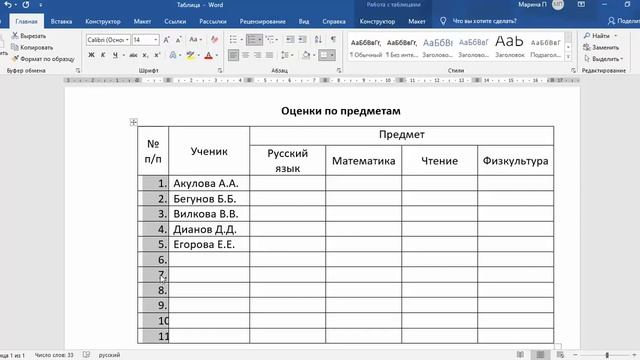640x360 pixels.
Task: Adjust the zoom slider in status bar
Action: click(x=607, y=355)
